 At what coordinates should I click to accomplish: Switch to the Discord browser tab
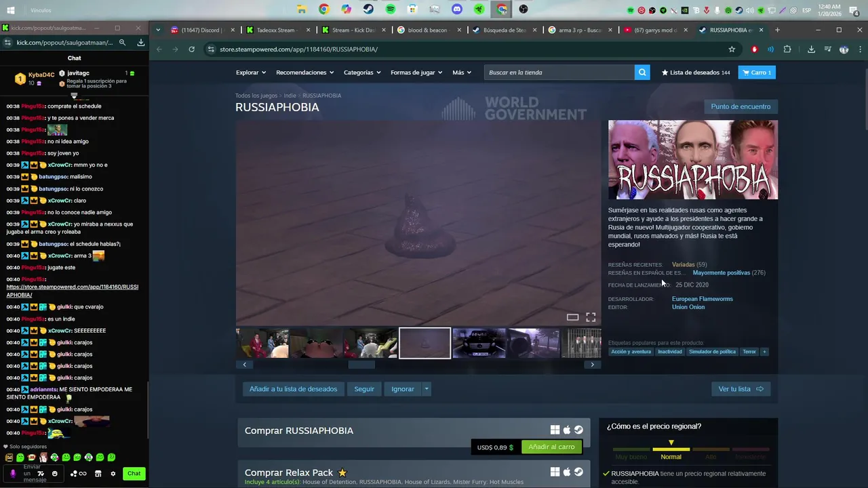[x=201, y=30]
